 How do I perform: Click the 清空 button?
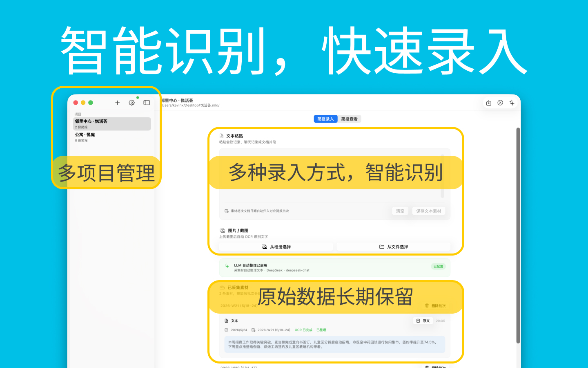(400, 211)
